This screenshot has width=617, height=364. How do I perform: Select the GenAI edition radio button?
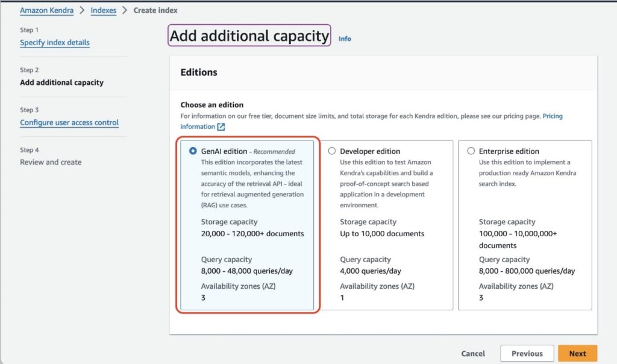click(193, 151)
